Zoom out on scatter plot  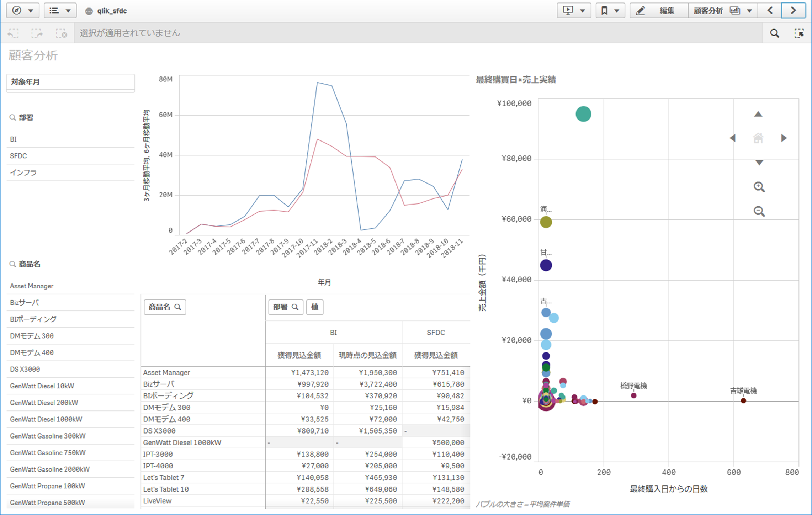(759, 211)
